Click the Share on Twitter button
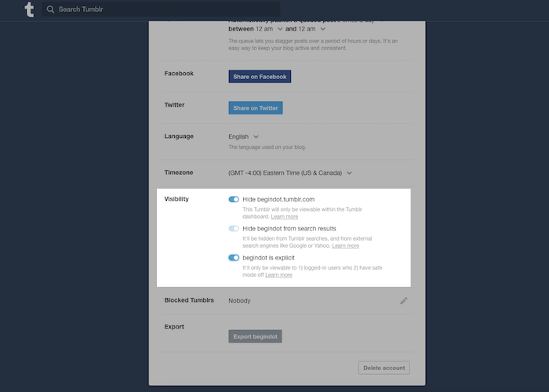Viewport: 549px width, 392px height. tap(256, 108)
